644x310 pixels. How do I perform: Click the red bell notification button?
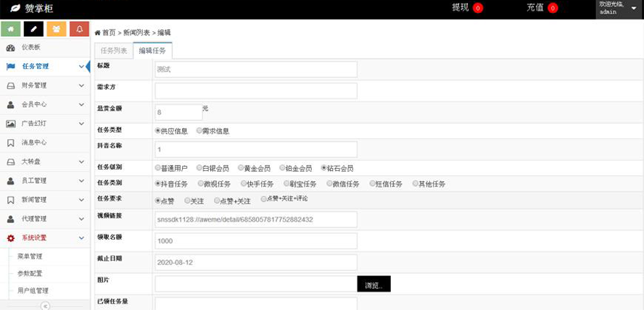[x=79, y=29]
